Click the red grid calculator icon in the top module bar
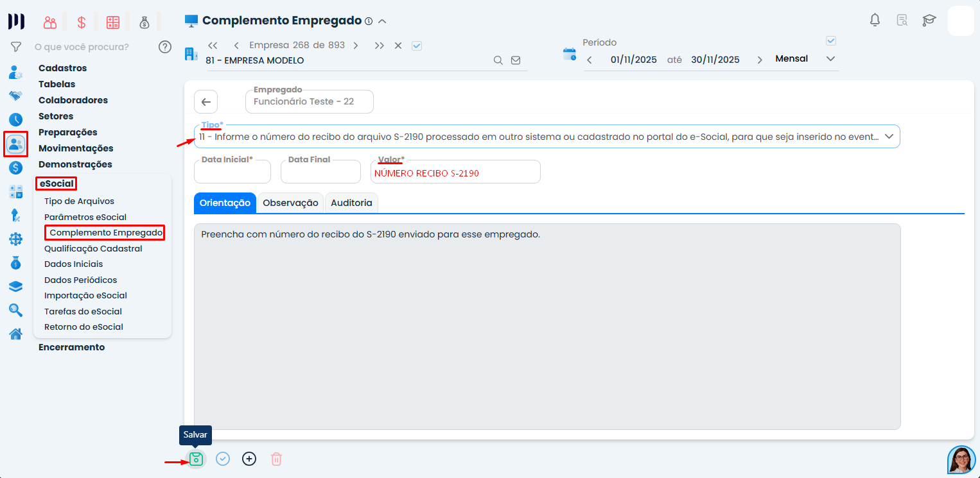Screen dimensions: 980x478 113,22
